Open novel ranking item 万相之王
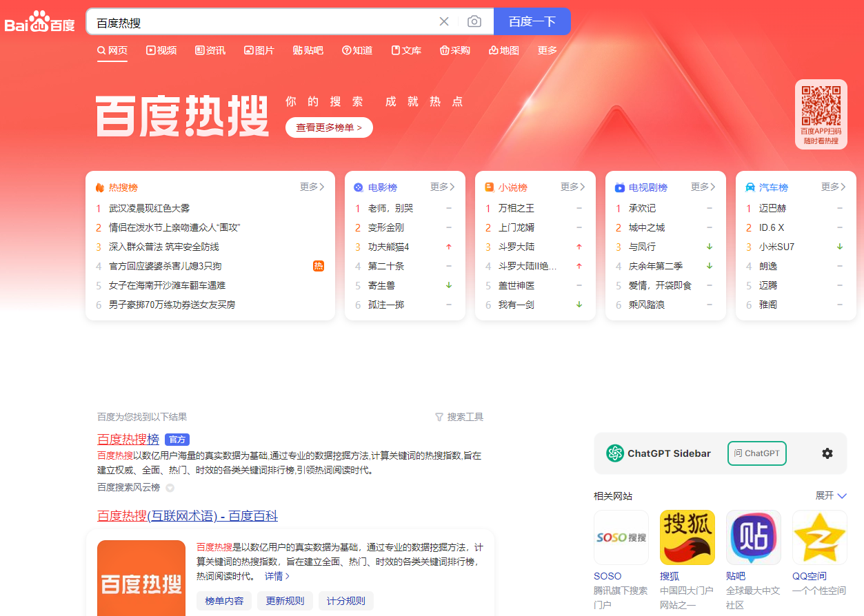This screenshot has height=616, width=864. tap(516, 208)
